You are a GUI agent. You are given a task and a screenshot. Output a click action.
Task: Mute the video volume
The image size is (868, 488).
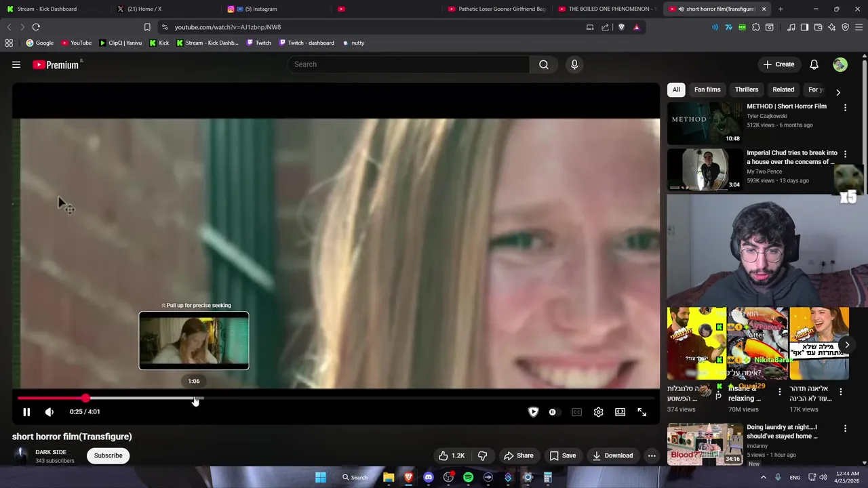coord(50,412)
